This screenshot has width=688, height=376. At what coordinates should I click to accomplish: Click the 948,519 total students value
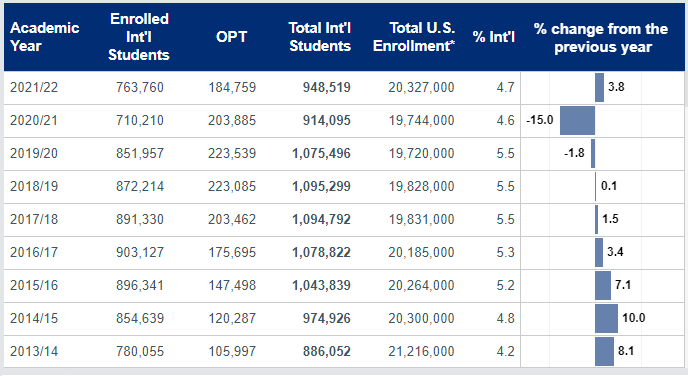327,87
